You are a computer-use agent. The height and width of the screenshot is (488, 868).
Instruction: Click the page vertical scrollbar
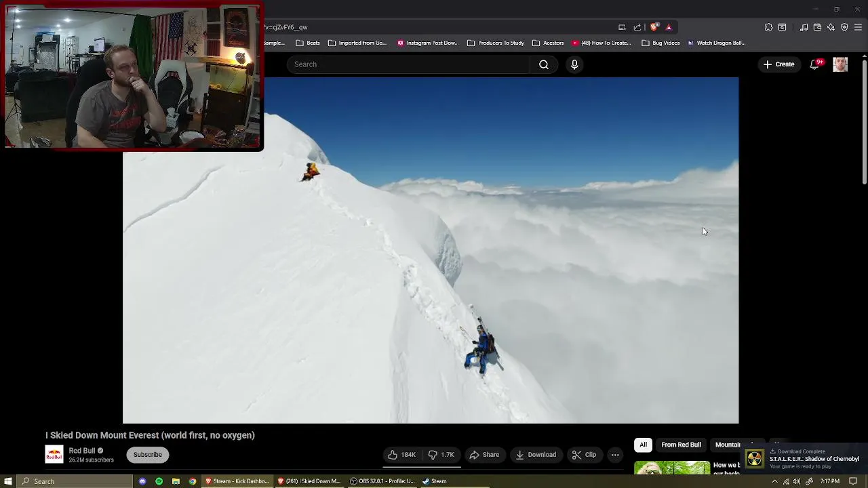pos(865,122)
